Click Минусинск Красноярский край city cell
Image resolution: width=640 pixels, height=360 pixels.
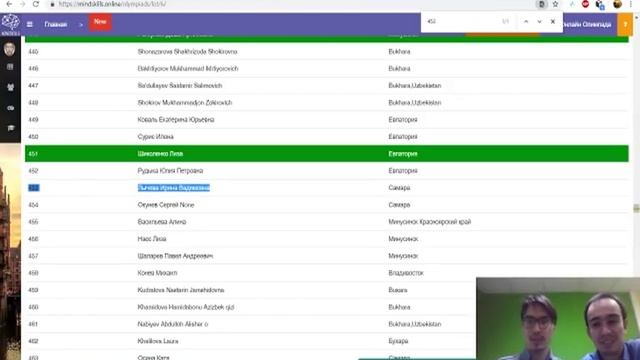point(429,222)
